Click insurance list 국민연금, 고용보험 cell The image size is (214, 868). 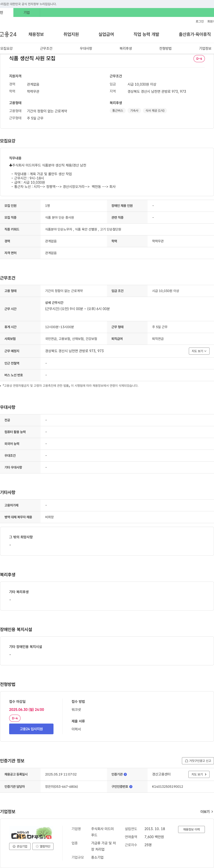tap(71, 339)
